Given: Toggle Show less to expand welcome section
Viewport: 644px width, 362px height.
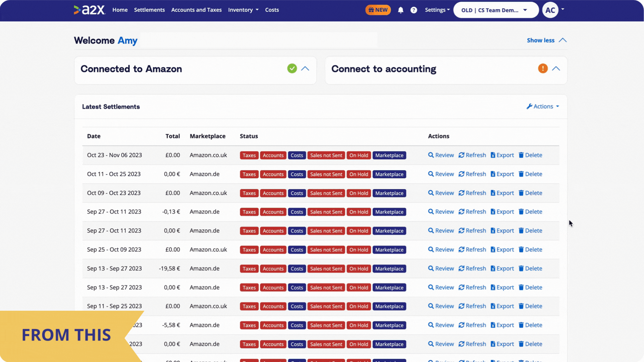Looking at the screenshot, I should (x=547, y=40).
